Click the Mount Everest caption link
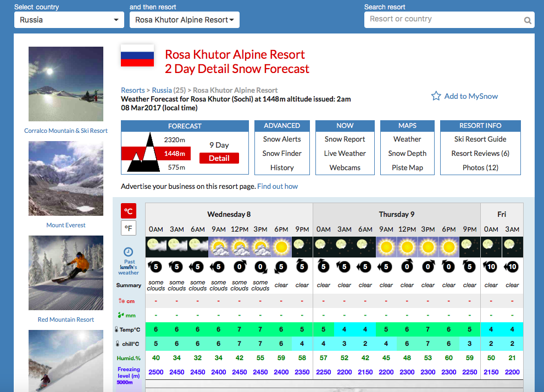This screenshot has height=392, width=544. point(66,225)
